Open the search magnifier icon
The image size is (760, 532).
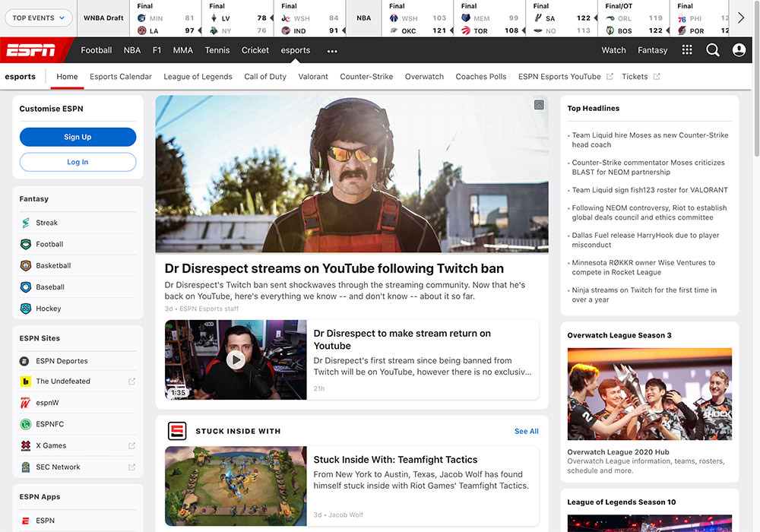coord(713,50)
